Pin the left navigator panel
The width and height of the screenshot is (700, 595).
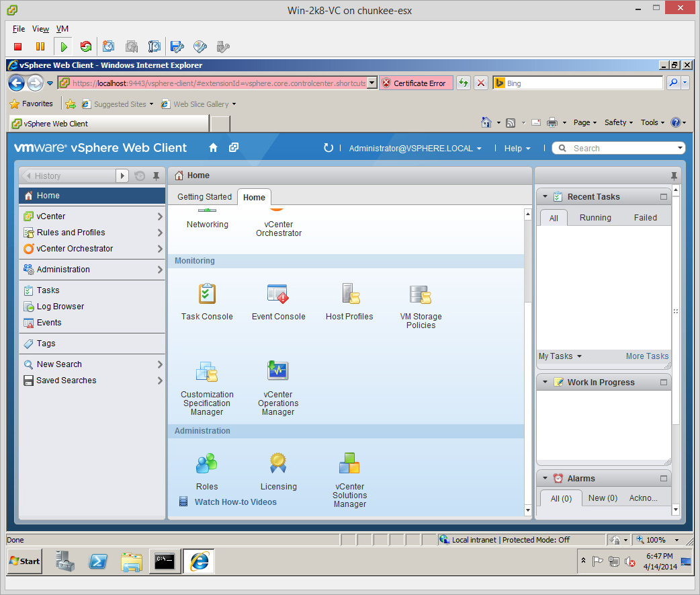[156, 176]
